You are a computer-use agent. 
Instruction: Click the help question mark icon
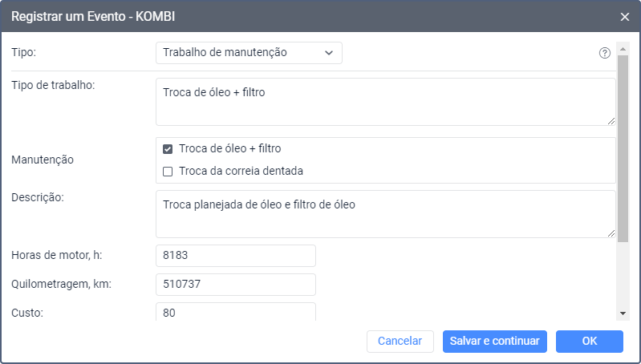605,54
